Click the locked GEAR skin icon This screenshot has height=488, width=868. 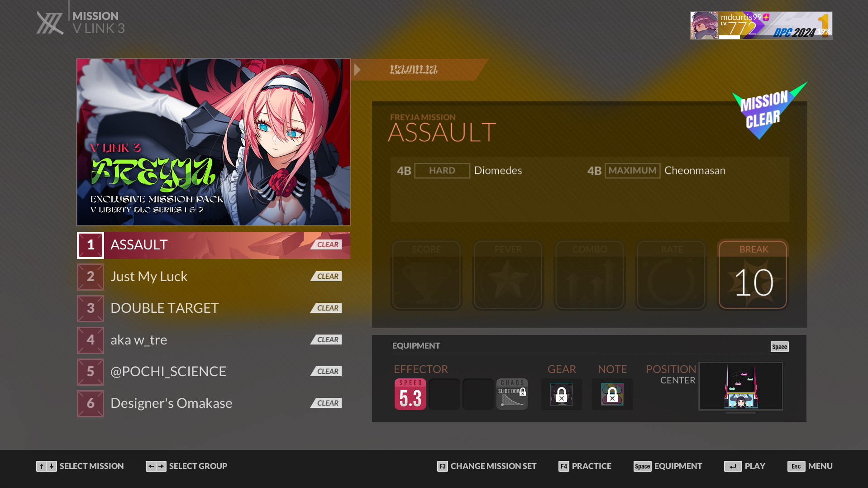562,394
